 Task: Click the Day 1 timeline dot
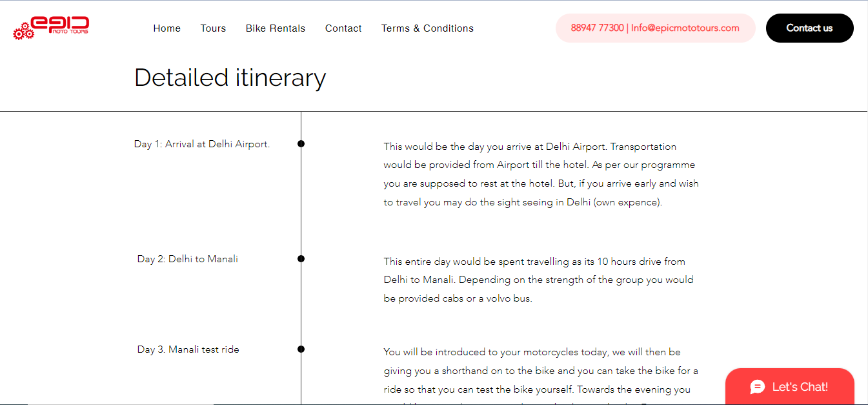(x=301, y=143)
